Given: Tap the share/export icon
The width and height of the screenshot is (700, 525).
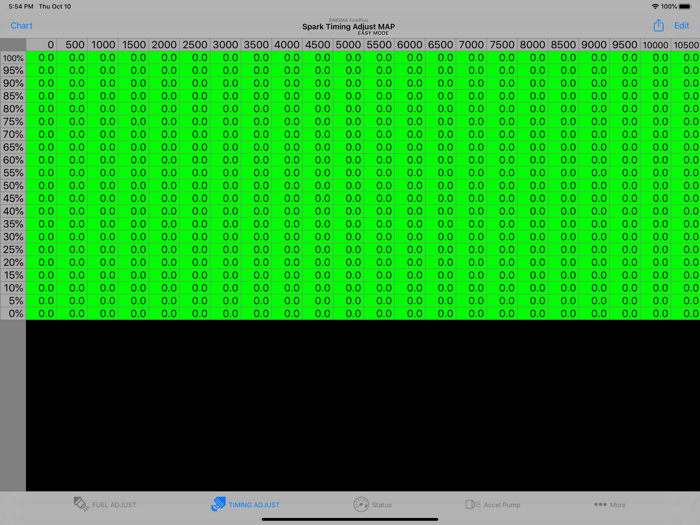Looking at the screenshot, I should (x=658, y=25).
